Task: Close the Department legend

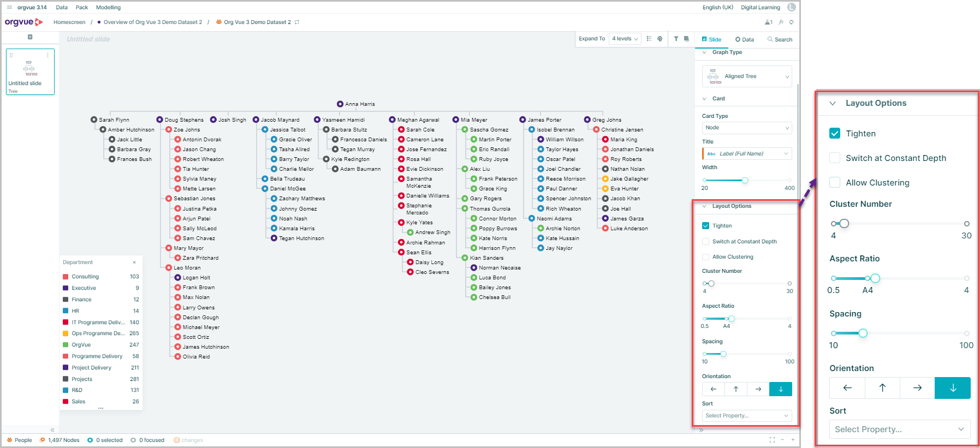Action: (x=134, y=262)
